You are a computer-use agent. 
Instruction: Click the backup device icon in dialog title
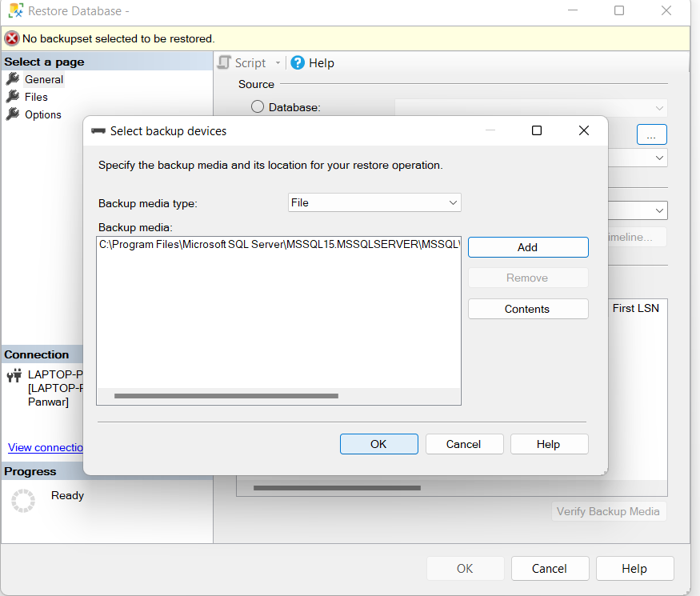(x=98, y=130)
